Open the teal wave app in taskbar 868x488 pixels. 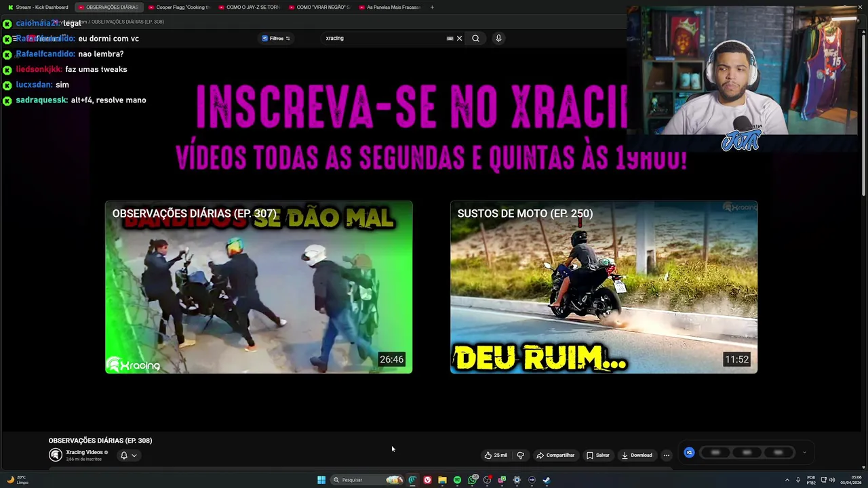pos(412,480)
